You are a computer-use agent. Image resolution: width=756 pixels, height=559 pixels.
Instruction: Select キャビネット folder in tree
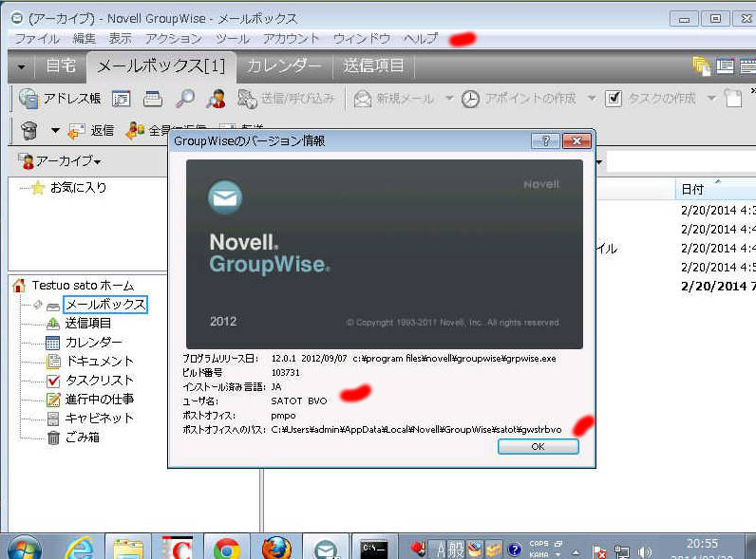point(100,419)
